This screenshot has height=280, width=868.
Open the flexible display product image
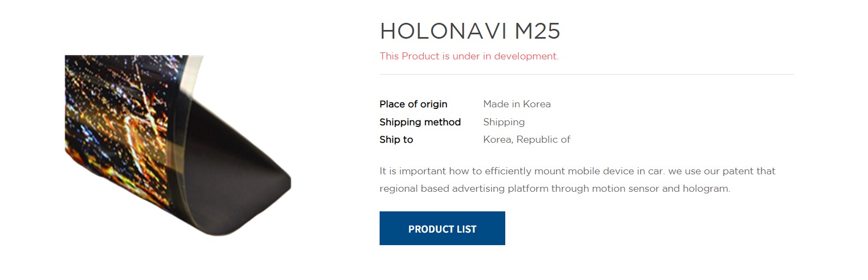(x=177, y=146)
